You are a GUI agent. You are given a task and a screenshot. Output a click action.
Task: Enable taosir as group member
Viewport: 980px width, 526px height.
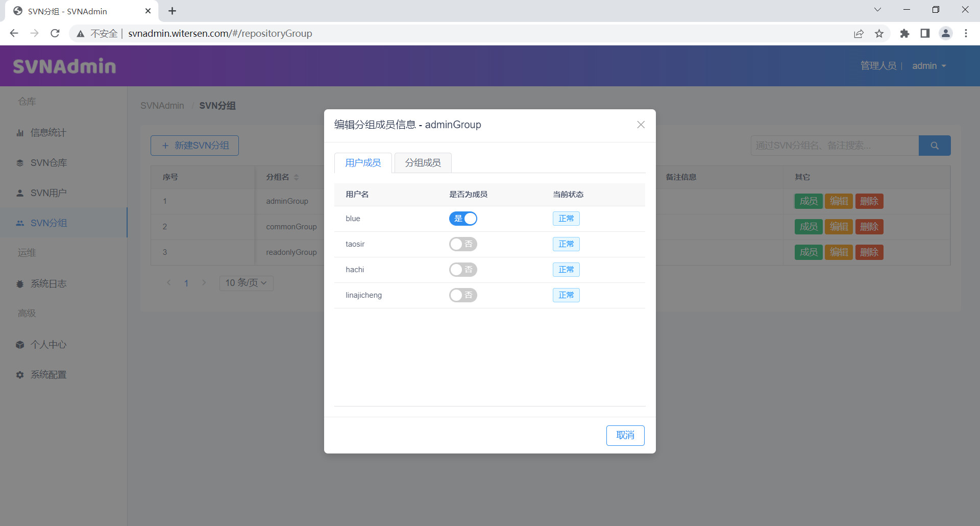tap(463, 244)
